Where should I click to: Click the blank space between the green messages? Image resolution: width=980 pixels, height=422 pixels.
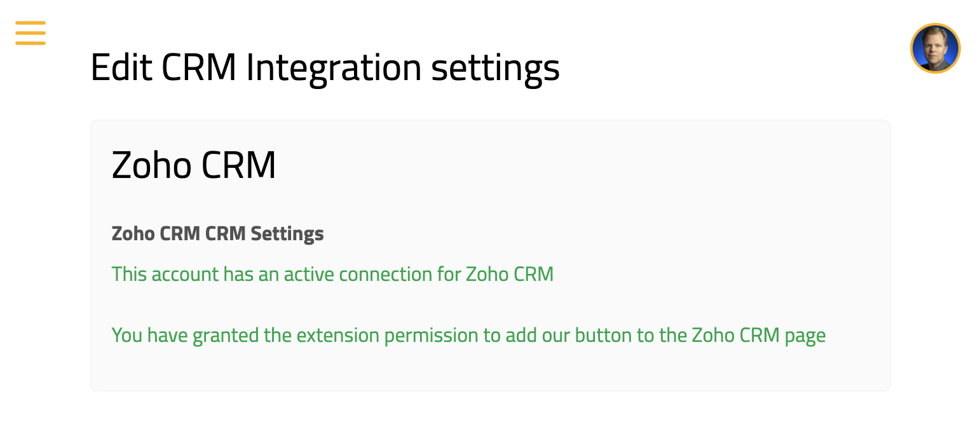tap(445, 305)
